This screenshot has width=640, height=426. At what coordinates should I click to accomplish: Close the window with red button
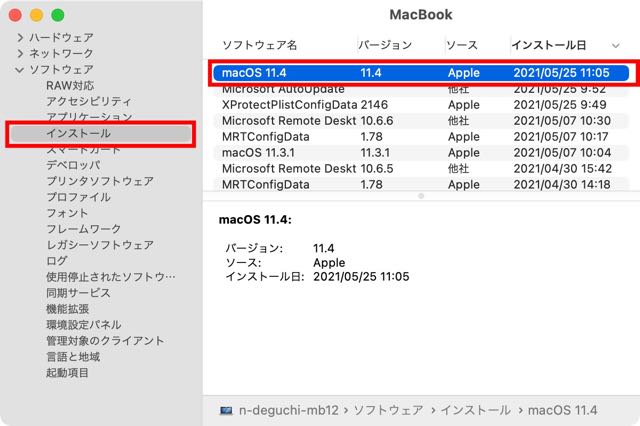(x=15, y=15)
